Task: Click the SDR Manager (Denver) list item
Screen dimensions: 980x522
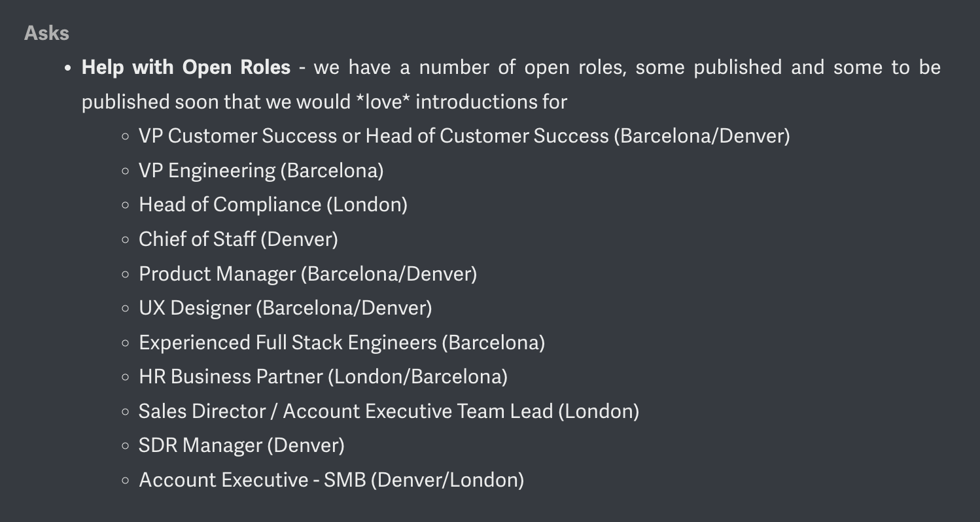Action: 241,445
